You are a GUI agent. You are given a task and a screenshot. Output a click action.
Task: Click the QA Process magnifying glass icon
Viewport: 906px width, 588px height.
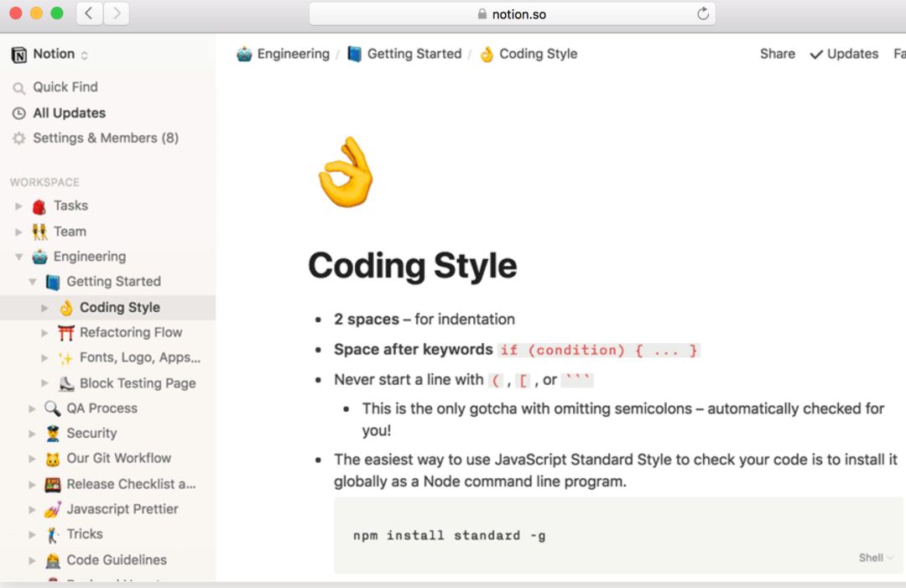(x=53, y=408)
